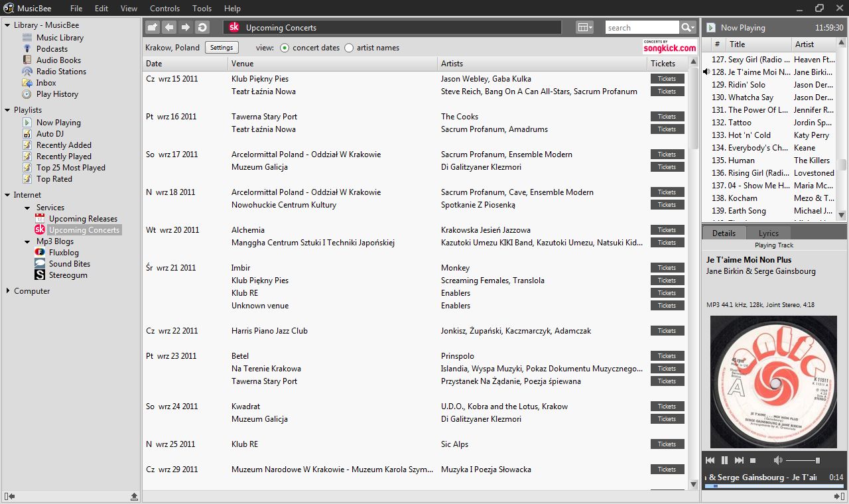The width and height of the screenshot is (849, 504).
Task: Open the View menu
Action: point(129,9)
